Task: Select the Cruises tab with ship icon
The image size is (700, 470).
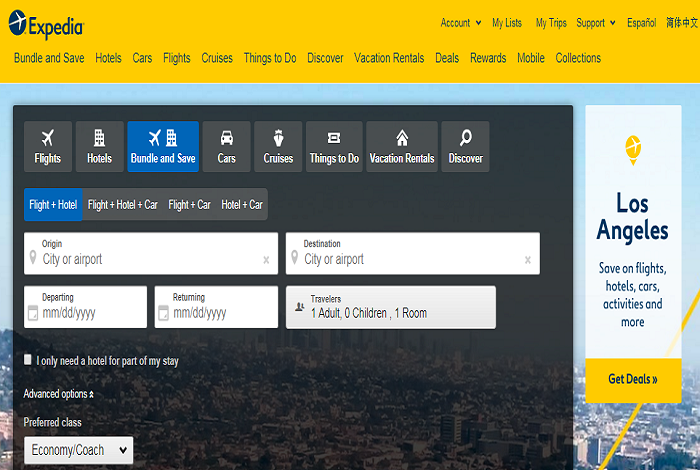Action: (x=278, y=146)
